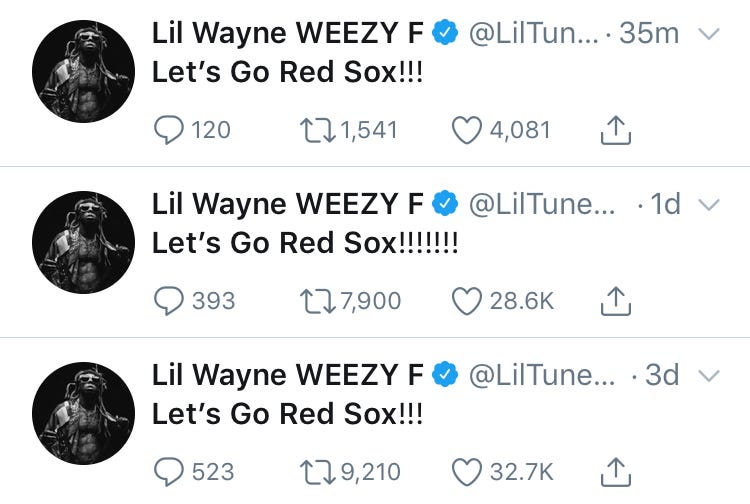Like the tweet with 32.7K likes
The height and width of the screenshot is (504, 750).
pos(467,472)
